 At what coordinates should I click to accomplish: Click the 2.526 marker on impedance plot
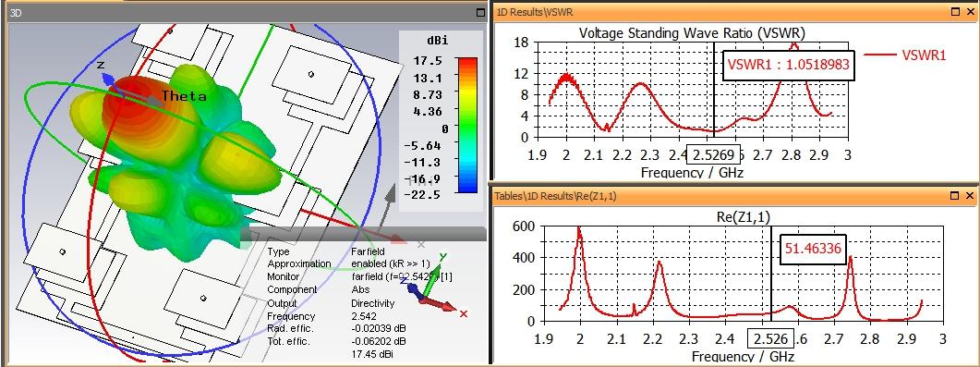click(x=770, y=338)
